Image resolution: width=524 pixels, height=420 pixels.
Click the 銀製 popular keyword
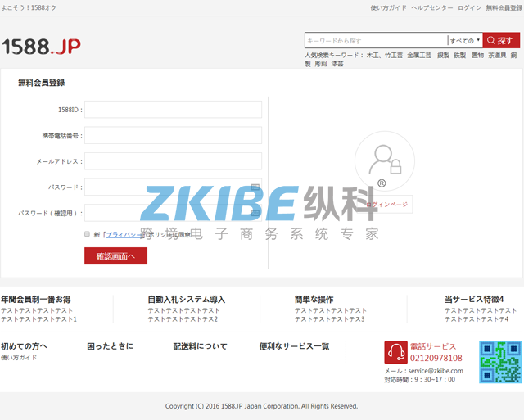(x=444, y=55)
